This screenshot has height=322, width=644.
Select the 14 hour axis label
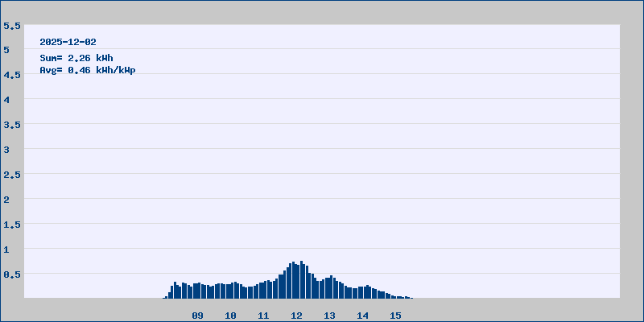pos(362,316)
